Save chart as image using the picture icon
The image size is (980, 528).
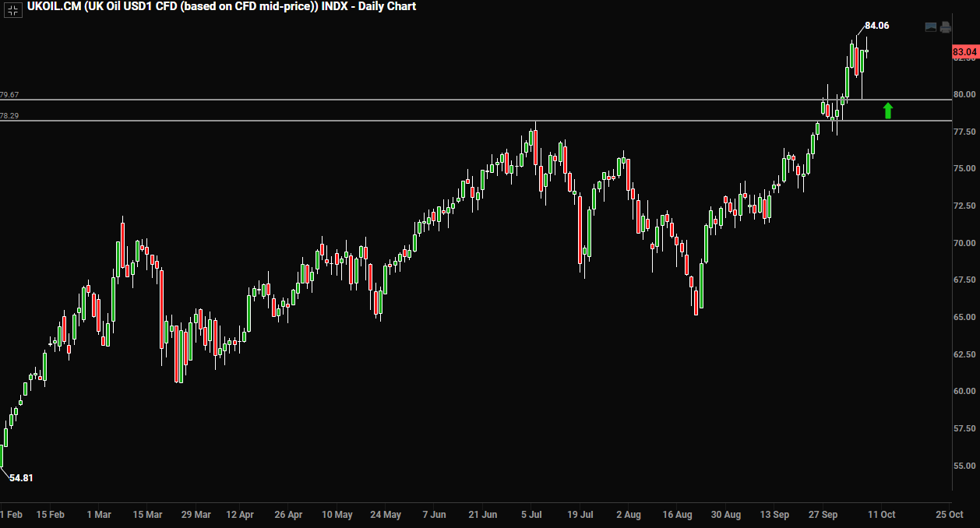(931, 27)
